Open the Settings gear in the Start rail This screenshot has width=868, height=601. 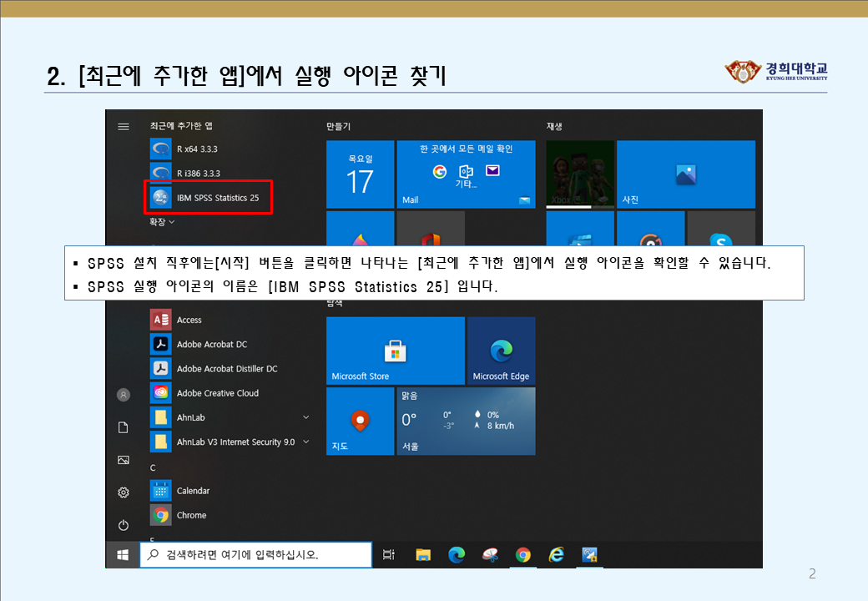123,492
